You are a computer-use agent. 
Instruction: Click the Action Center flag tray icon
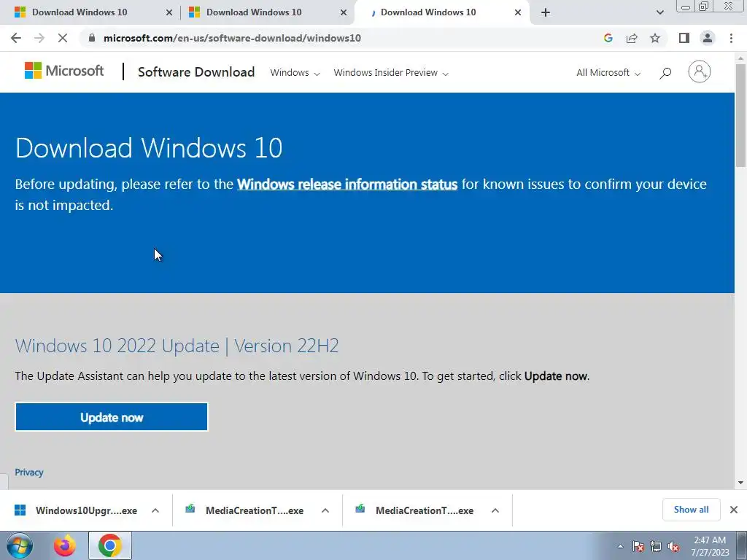pos(638,546)
